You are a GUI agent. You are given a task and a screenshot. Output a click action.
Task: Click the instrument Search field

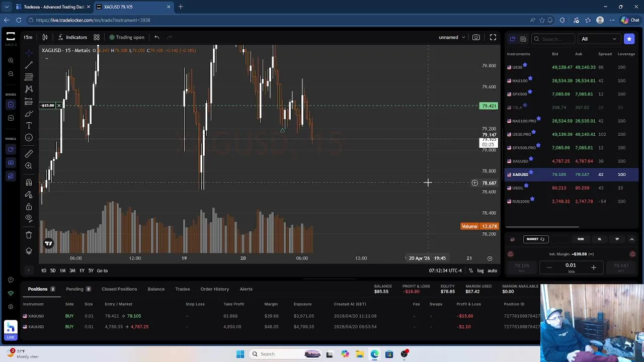click(553, 39)
